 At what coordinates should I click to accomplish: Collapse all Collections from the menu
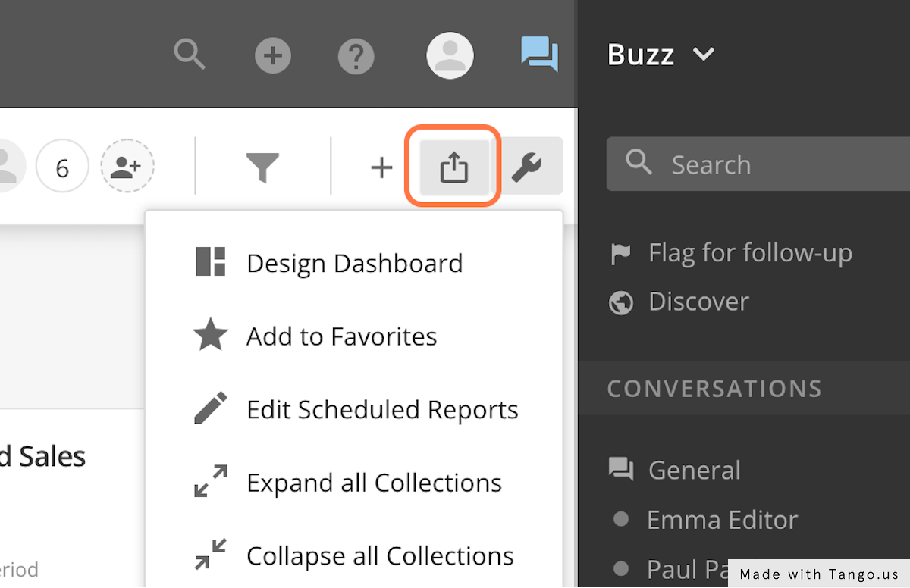(379, 555)
